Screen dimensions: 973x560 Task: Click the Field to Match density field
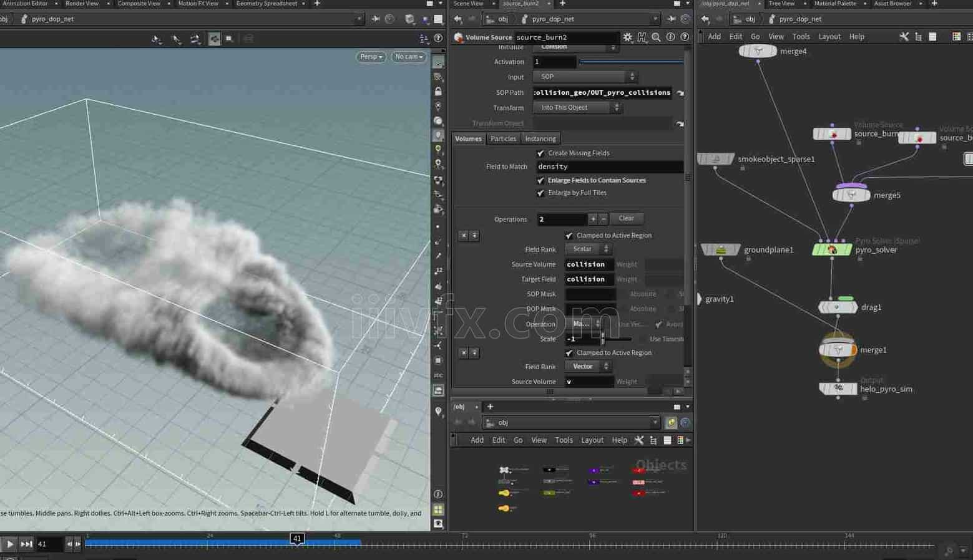[x=610, y=167]
